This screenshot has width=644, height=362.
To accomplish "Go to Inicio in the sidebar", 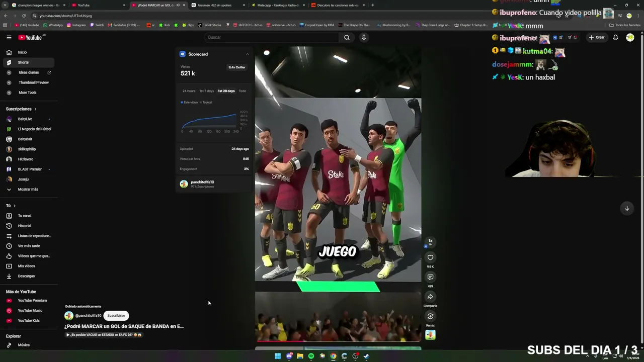I will point(28,52).
